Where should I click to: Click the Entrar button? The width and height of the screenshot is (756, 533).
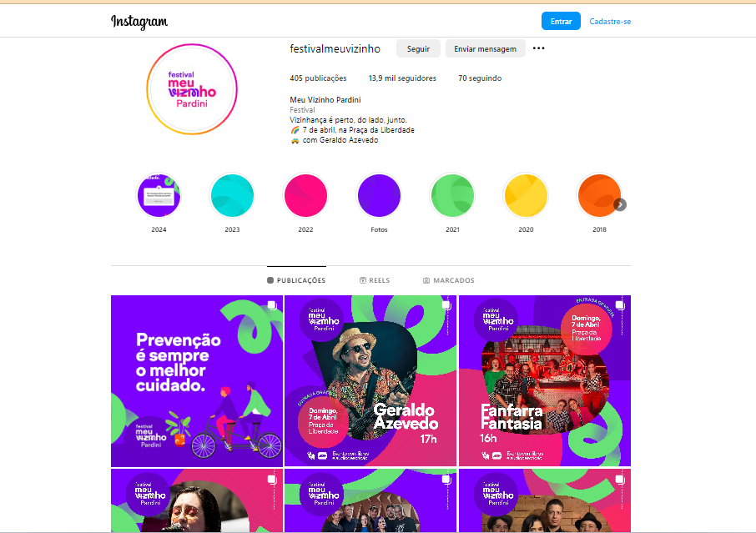561,21
